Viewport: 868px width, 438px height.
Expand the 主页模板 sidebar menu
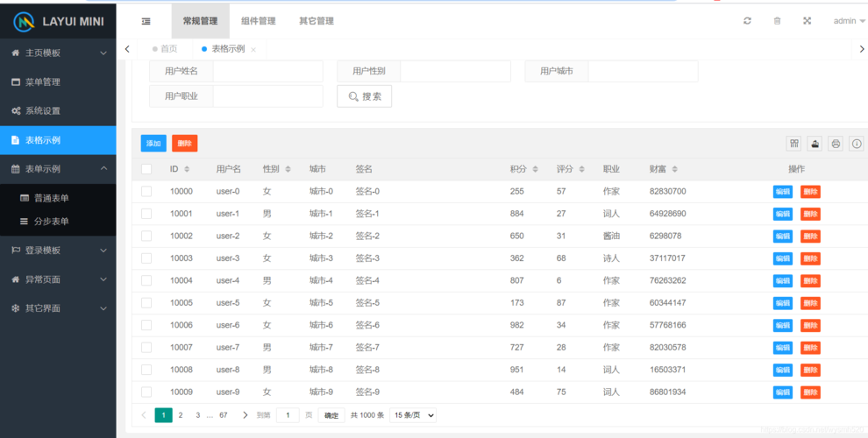[58, 53]
